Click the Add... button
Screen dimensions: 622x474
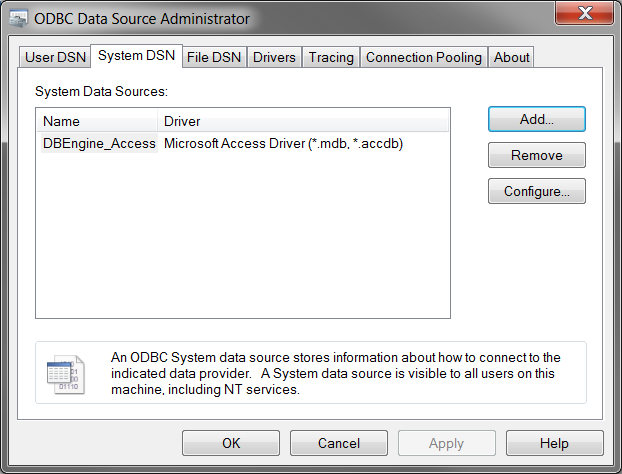coord(536,119)
